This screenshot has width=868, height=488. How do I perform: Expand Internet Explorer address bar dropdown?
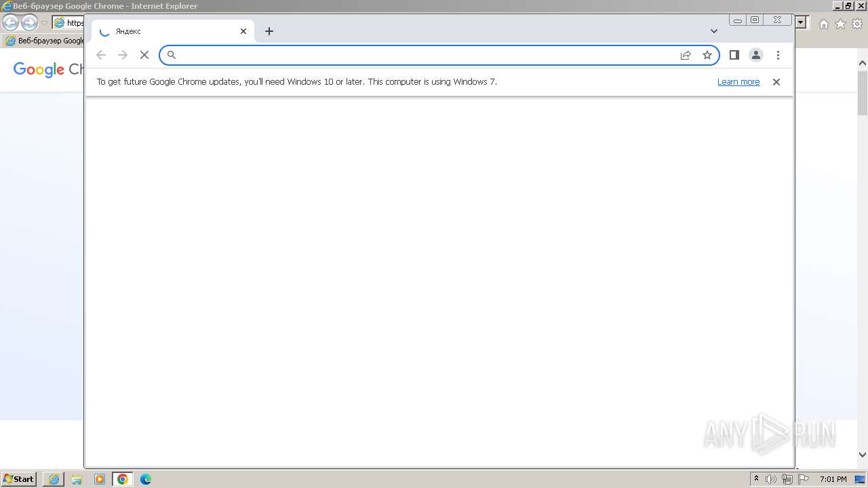(x=801, y=22)
